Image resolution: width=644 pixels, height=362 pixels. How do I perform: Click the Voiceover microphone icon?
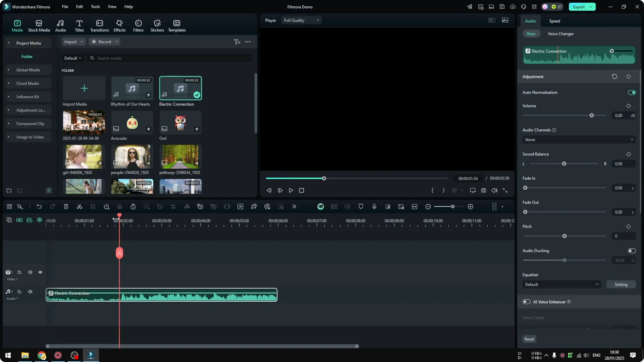(374, 206)
